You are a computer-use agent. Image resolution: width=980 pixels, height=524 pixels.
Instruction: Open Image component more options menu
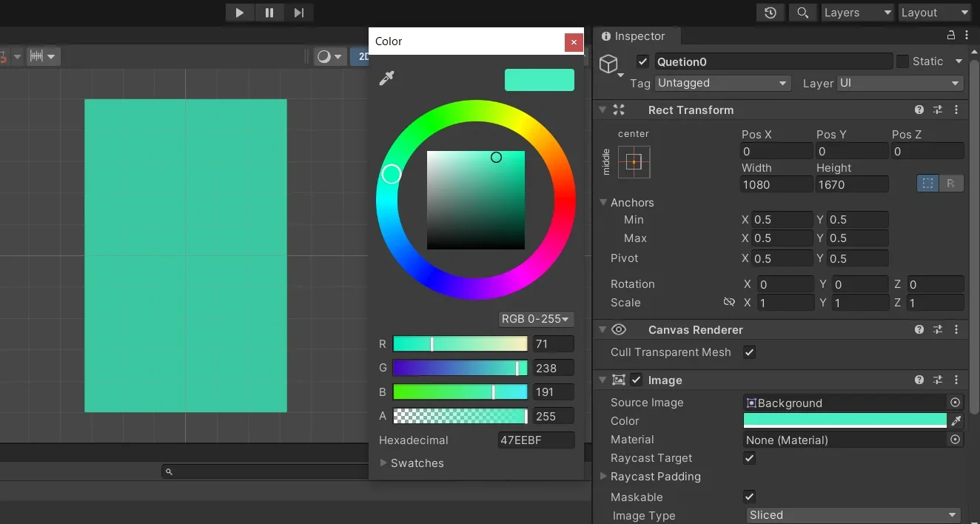(956, 380)
